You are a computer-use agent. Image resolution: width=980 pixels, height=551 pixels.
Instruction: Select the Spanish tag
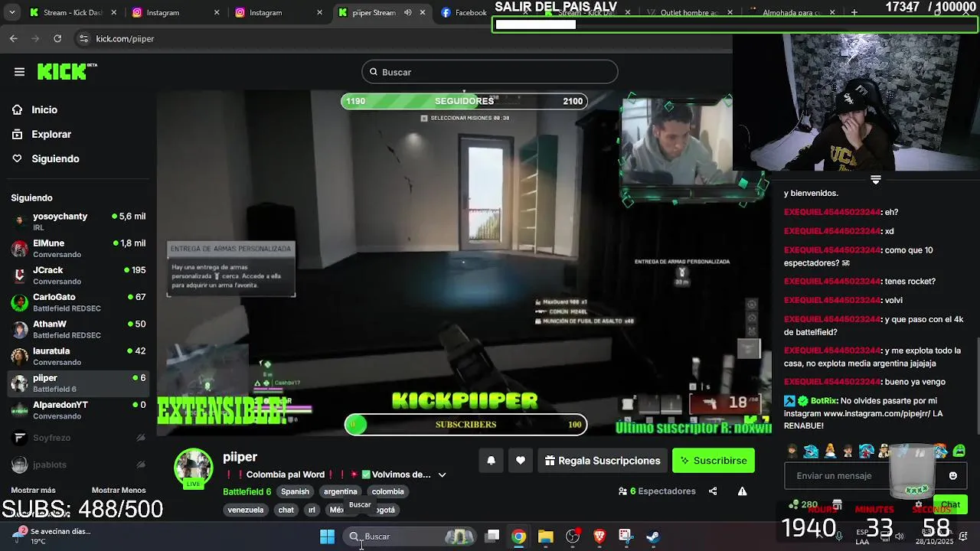295,491
